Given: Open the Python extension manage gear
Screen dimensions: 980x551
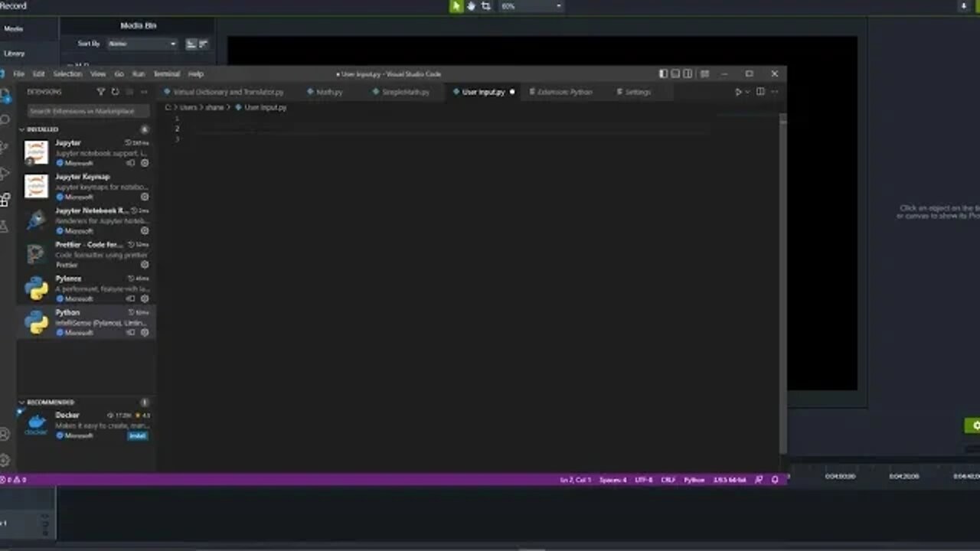Looking at the screenshot, I should [145, 332].
